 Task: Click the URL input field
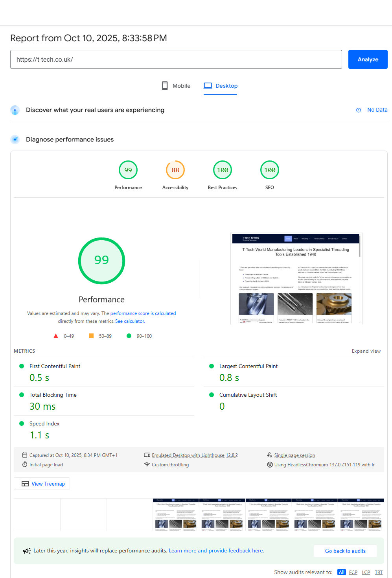coord(176,59)
